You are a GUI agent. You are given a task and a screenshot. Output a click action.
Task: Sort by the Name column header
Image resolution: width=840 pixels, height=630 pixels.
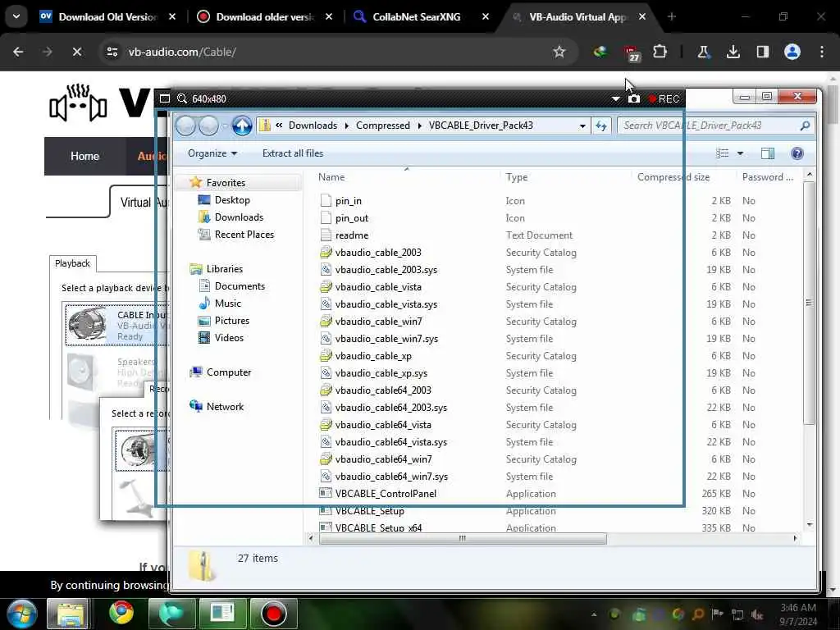pyautogui.click(x=331, y=177)
